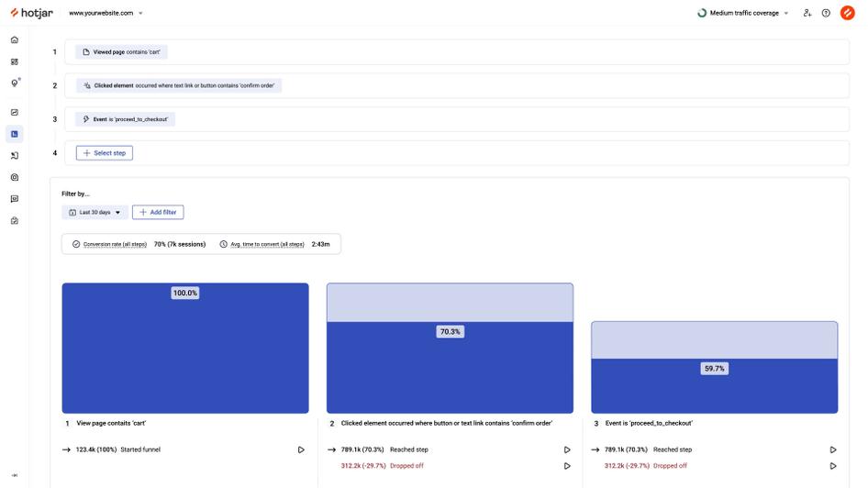Screen dimensions: 868x488
Task: Open the Medium traffic coverage dropdown
Action: (743, 13)
